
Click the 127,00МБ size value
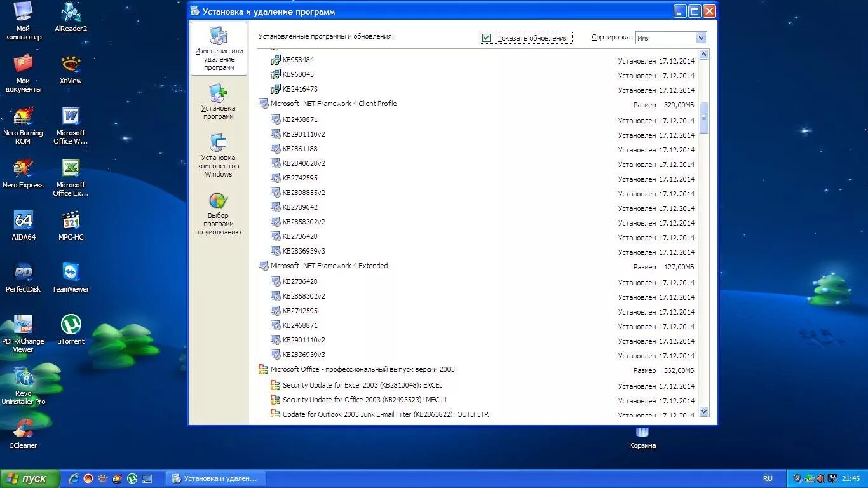(x=679, y=267)
